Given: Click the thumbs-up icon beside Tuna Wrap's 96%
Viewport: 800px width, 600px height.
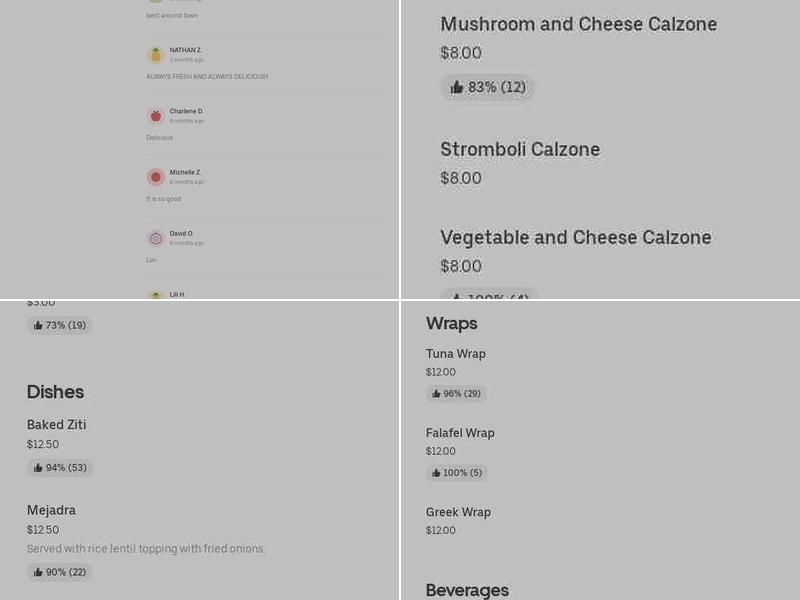Looking at the screenshot, I should (x=437, y=393).
